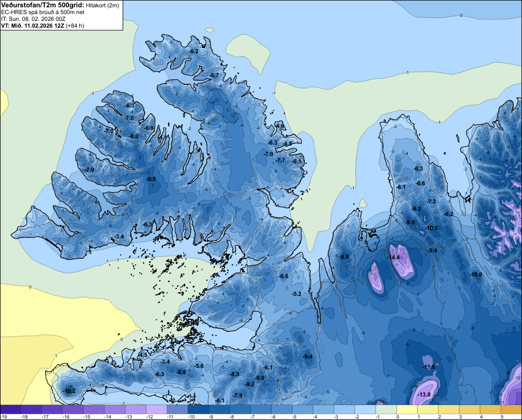Select legend swatch between -17 and -16
The width and height of the screenshot is (522, 420).
52,410
